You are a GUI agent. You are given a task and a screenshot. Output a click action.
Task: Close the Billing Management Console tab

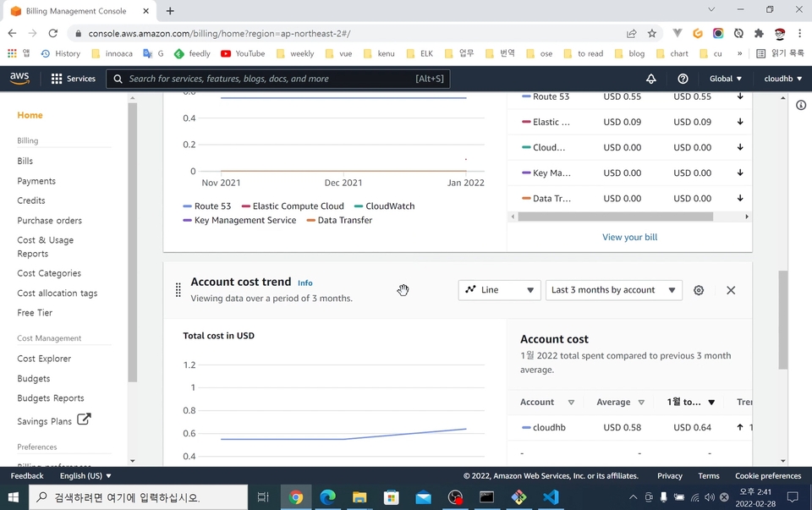tap(145, 11)
